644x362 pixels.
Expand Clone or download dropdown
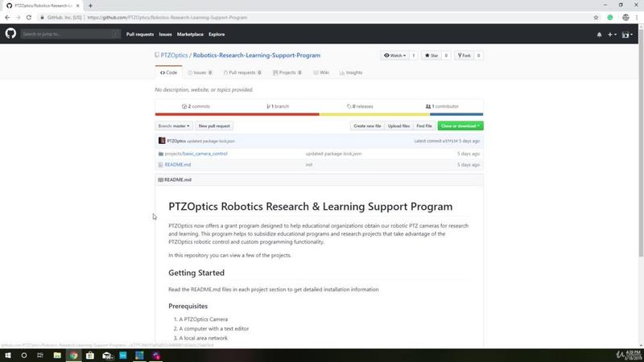click(460, 126)
